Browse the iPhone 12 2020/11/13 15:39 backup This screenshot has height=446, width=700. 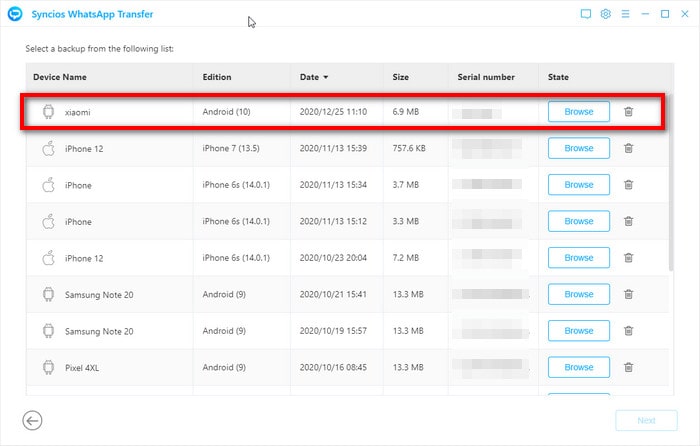tap(579, 148)
